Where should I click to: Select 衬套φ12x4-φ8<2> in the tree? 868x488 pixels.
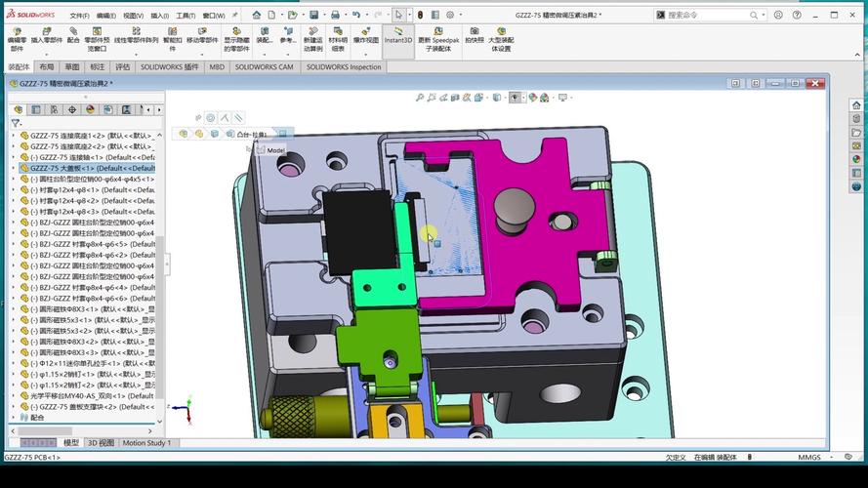(x=92, y=200)
